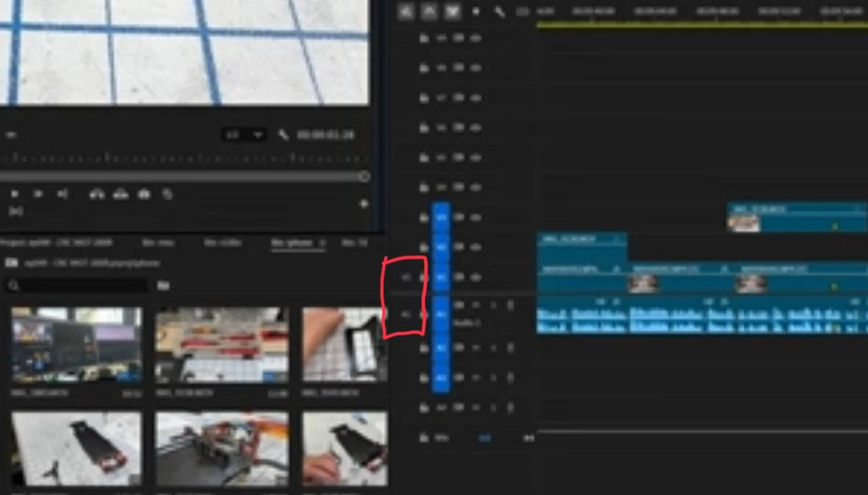Select the hand holding device thumbnail in bin
Viewport: 868px width, 495px height.
click(345, 345)
